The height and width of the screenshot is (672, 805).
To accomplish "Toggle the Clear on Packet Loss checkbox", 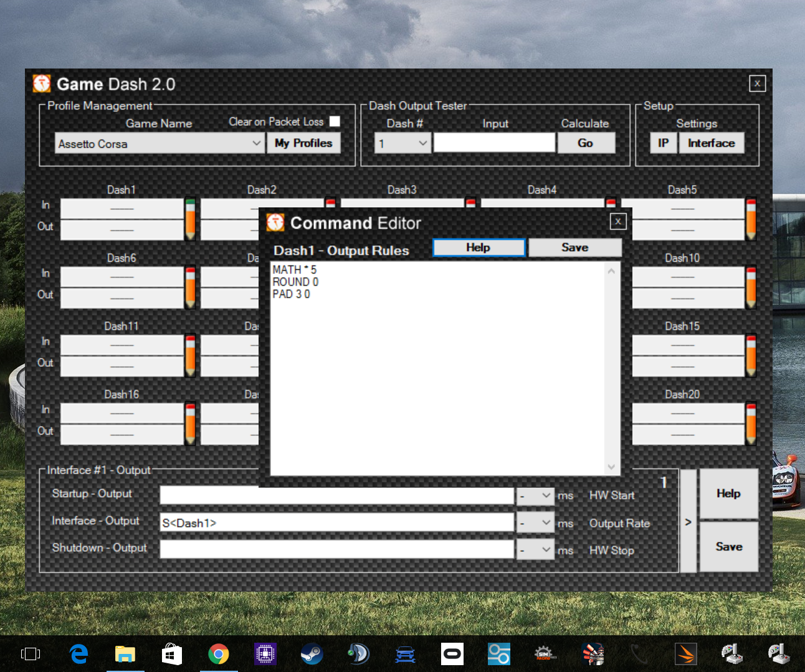I will pyautogui.click(x=335, y=121).
